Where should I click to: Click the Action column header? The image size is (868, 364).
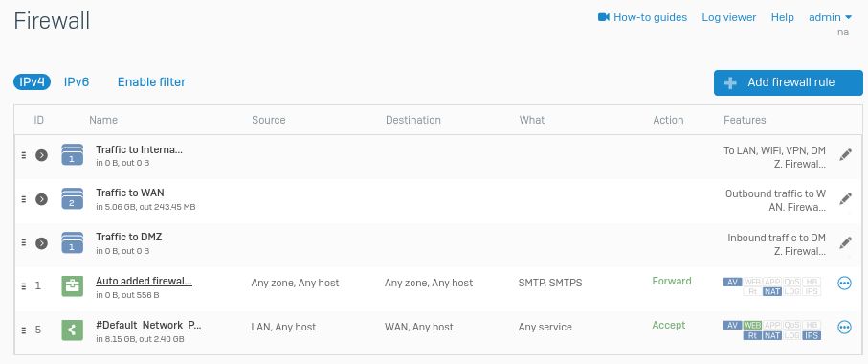click(x=668, y=120)
